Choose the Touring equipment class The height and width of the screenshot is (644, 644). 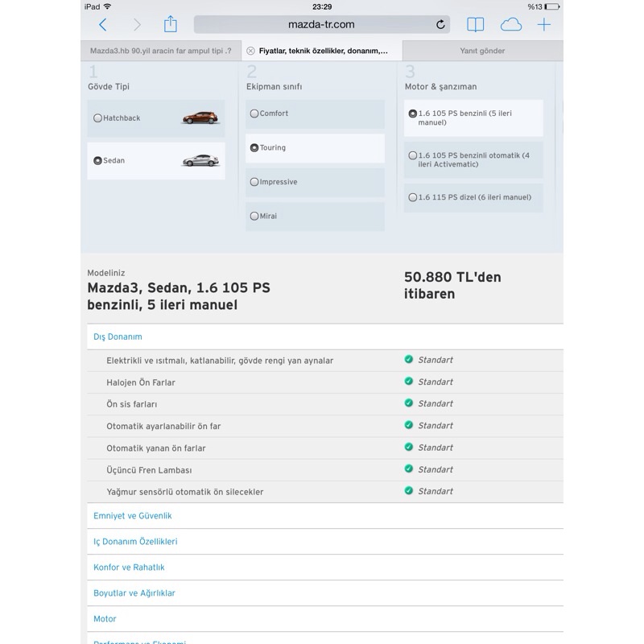pos(315,148)
